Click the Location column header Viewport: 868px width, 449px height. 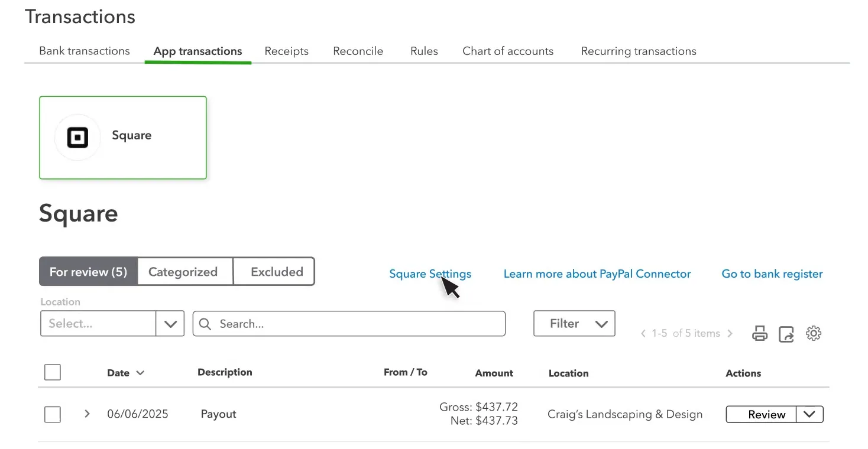[x=569, y=373]
